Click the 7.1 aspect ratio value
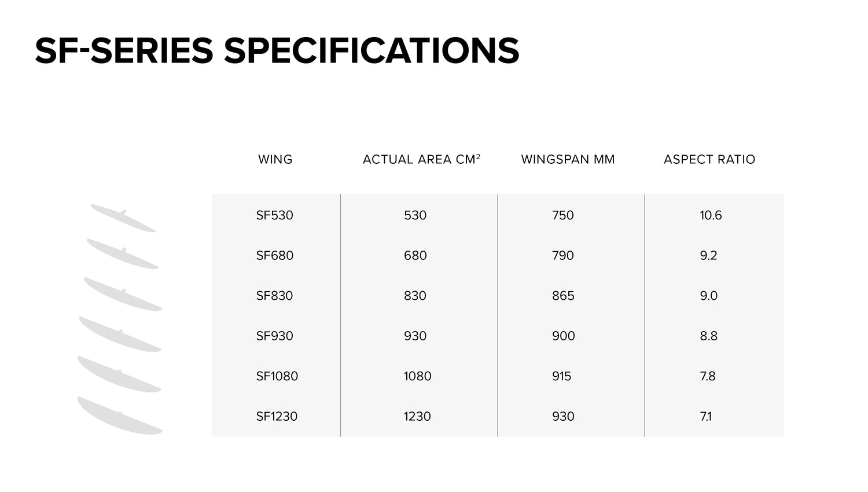Viewport: 868px width, 492px height. [706, 416]
